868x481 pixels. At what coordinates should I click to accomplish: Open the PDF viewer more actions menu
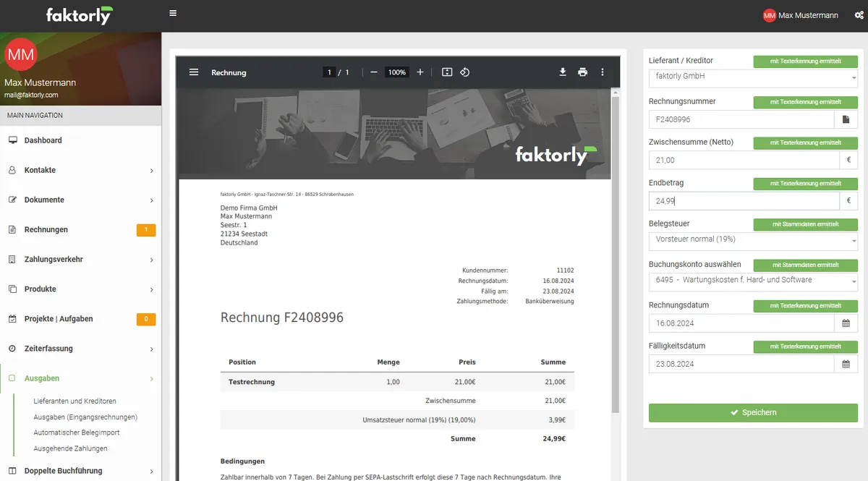coord(603,72)
